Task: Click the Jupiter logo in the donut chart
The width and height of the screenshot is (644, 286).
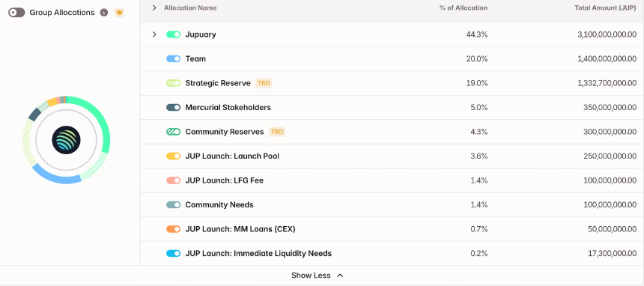Action: point(66,140)
